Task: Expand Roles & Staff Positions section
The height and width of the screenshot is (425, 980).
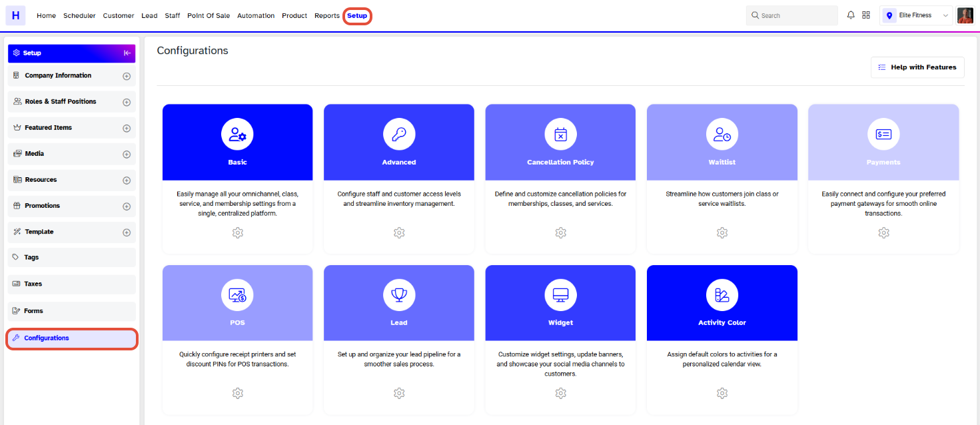Action: [x=127, y=103]
